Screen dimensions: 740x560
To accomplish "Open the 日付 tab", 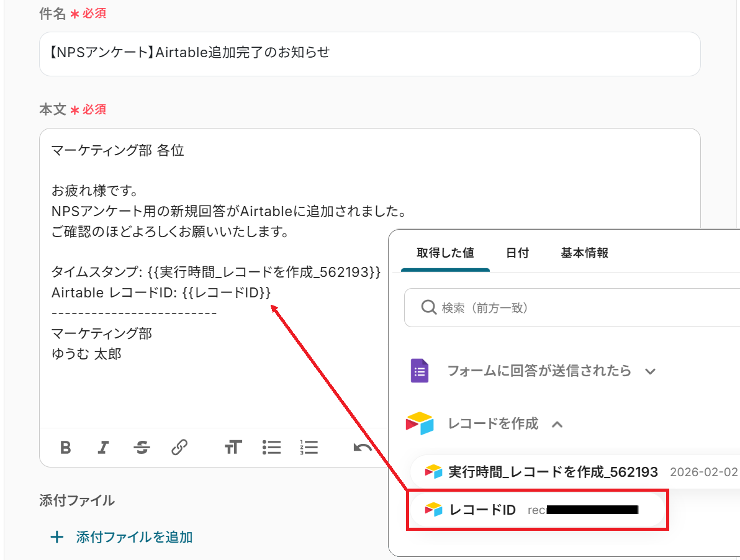I will tap(517, 253).
